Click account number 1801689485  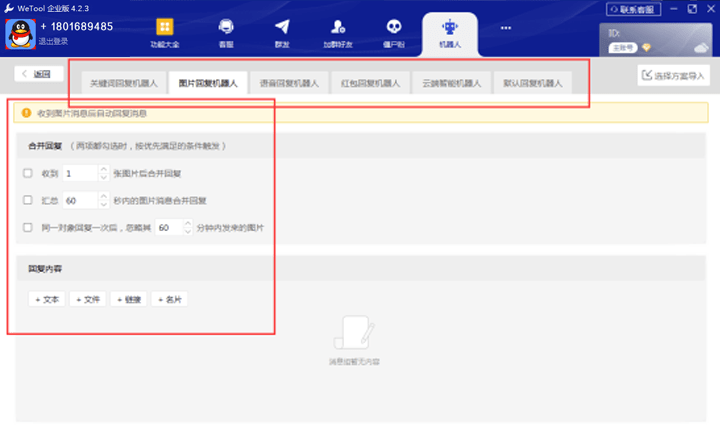[x=82, y=27]
